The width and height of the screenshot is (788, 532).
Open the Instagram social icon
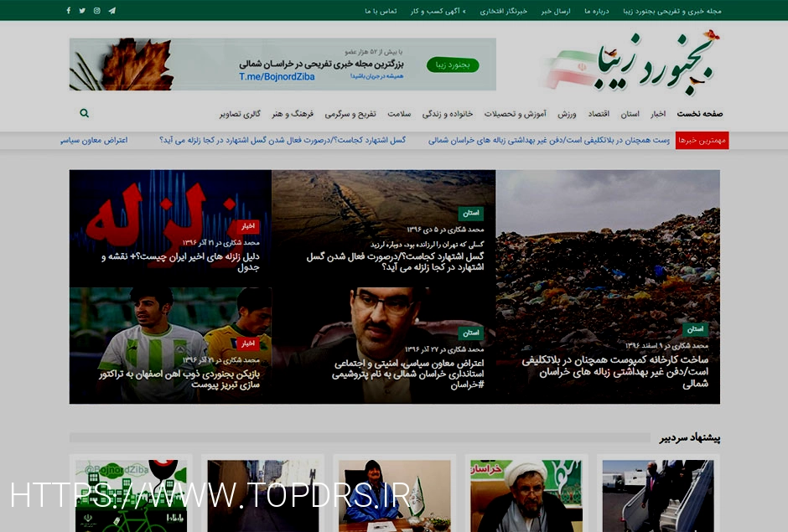(x=97, y=11)
